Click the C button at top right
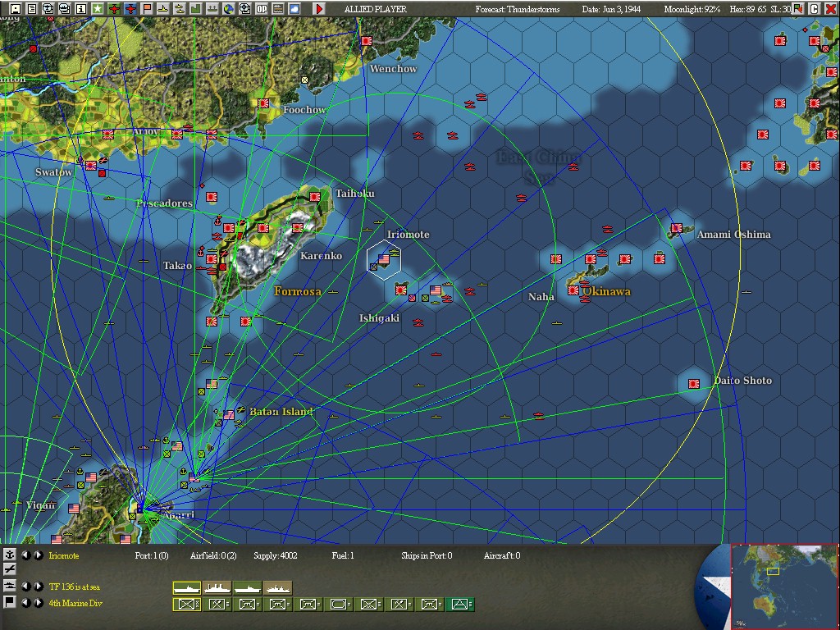Image resolution: width=840 pixels, height=630 pixels. 814,8
